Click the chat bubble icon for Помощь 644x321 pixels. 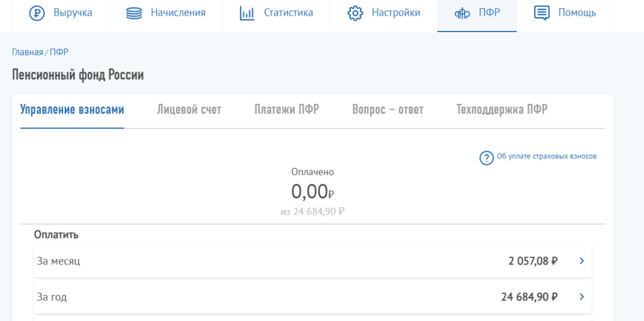[541, 13]
